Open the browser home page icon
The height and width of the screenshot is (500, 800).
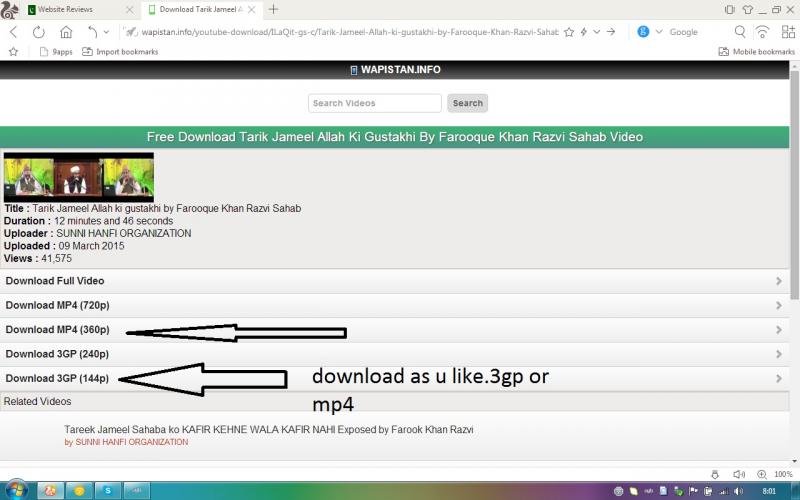point(66,32)
